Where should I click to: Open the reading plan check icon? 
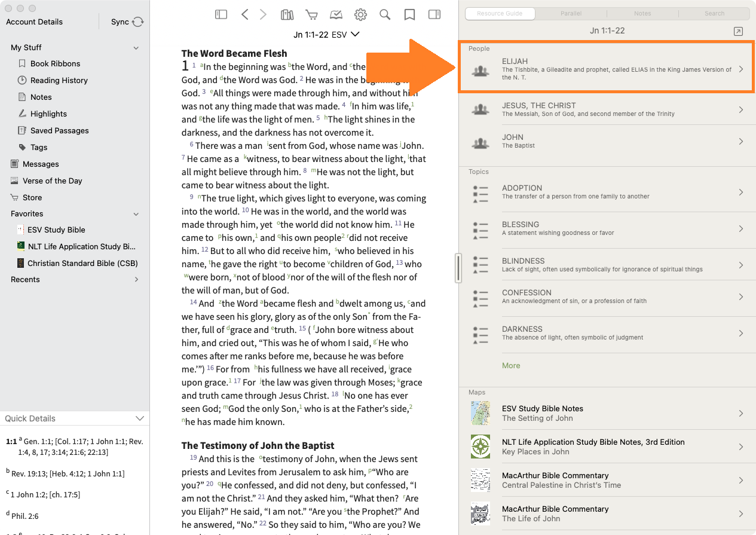[336, 15]
